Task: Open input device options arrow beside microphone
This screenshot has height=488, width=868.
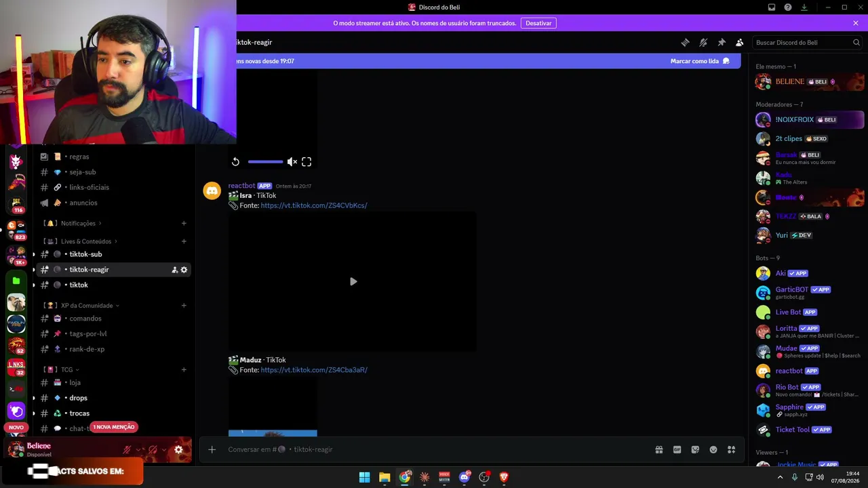Action: point(139,449)
